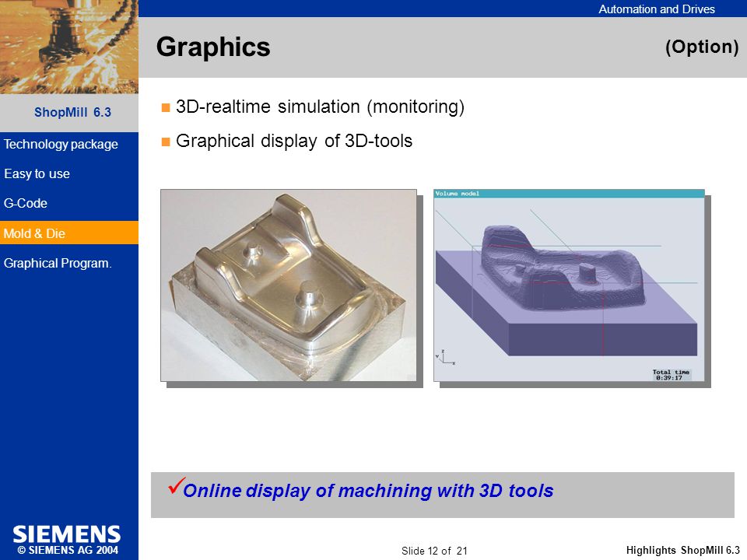Click the milling machine sparks header image
This screenshot has height=560, width=747.
(69, 47)
